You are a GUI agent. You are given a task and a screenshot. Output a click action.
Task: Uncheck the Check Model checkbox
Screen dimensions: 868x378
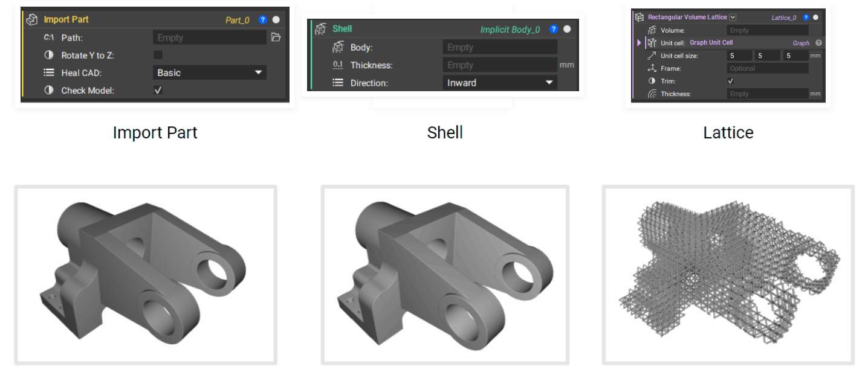[158, 90]
